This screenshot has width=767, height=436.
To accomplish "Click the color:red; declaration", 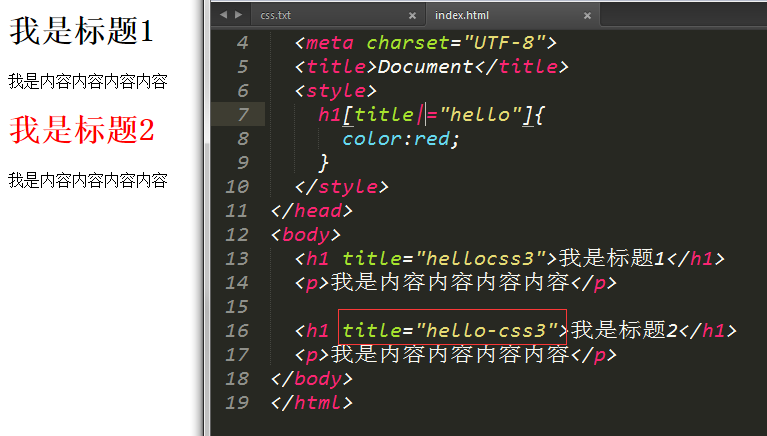I will click(401, 139).
